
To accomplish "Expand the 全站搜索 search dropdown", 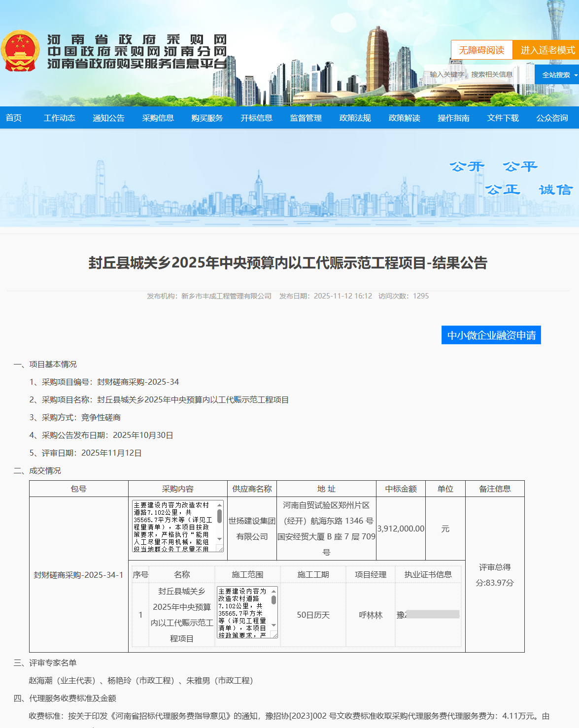I will coord(556,74).
